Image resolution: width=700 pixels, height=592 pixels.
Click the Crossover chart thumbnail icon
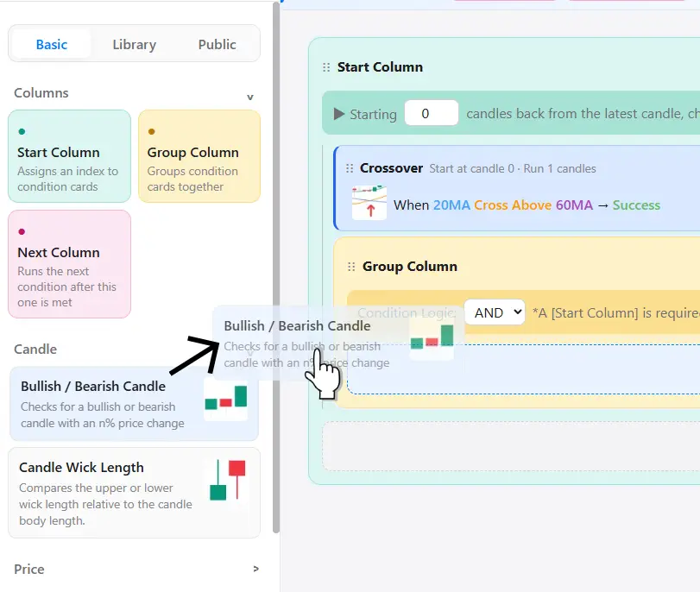[369, 203]
